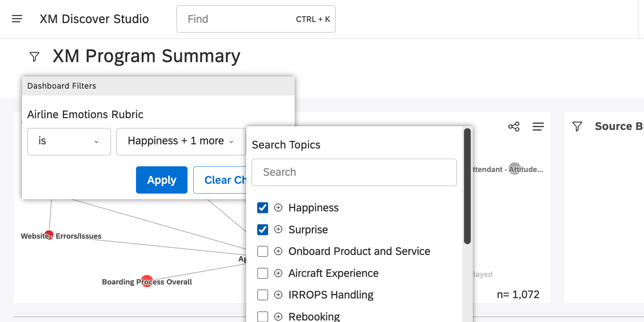The image size is (644, 322).
Task: Open the widget options menu icon
Action: tap(538, 127)
